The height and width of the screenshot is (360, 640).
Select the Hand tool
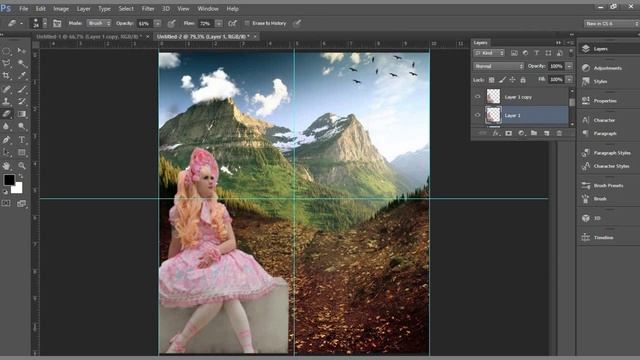[x=7, y=166]
